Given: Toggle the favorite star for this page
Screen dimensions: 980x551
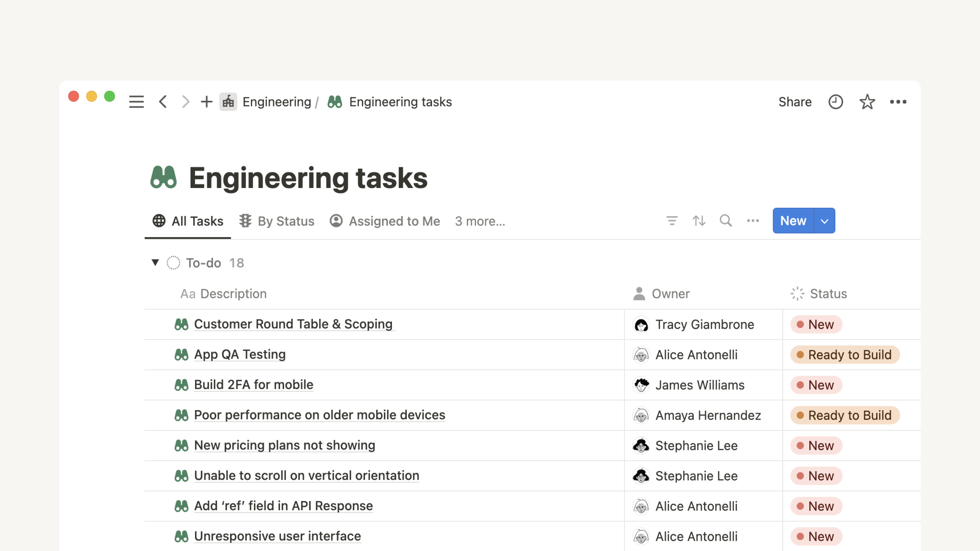Looking at the screenshot, I should (x=867, y=102).
